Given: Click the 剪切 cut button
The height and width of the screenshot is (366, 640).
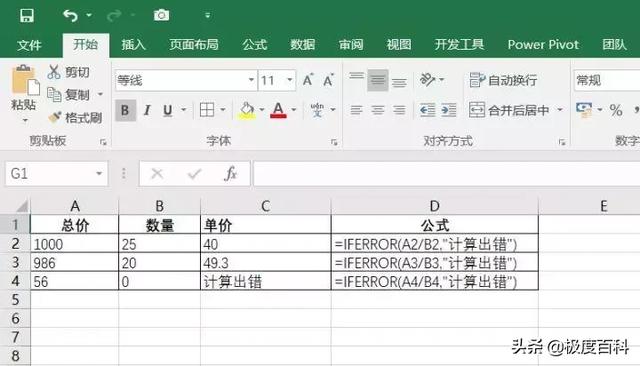Looking at the screenshot, I should click(68, 72).
